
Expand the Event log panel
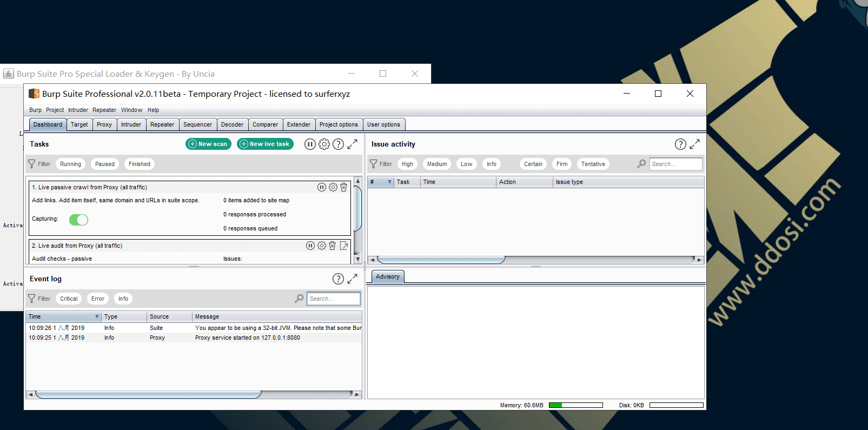pos(352,279)
